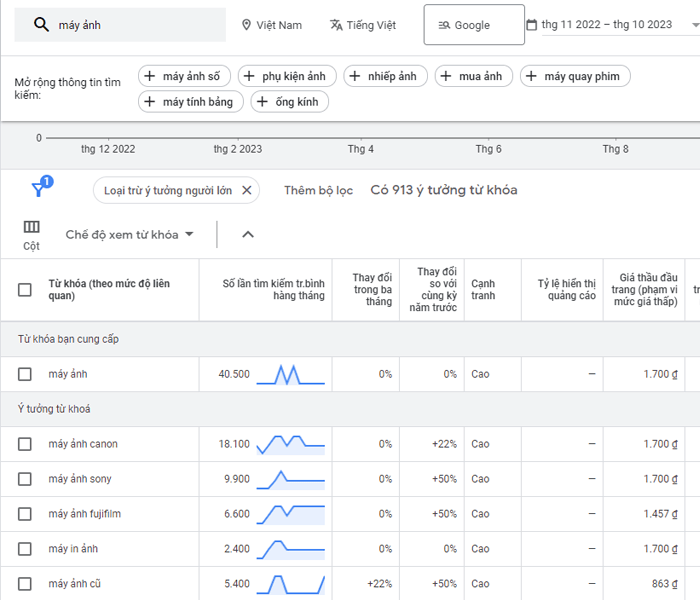
Task: Collapse the panel with the chevron up arrow
Action: (x=248, y=235)
